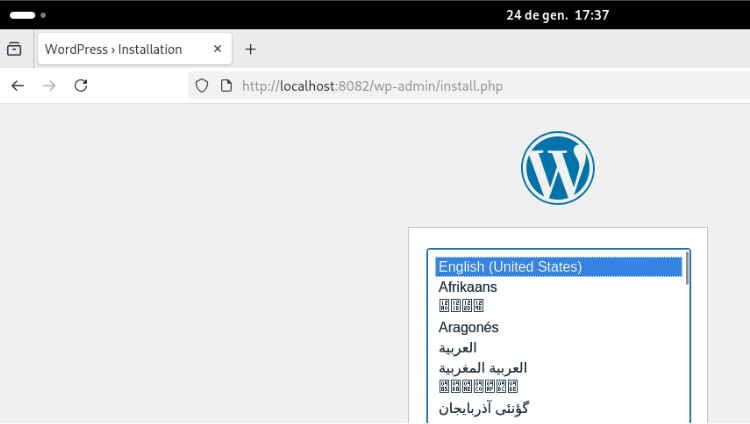Viewport: 750px width, 424px height.
Task: Select the WordPress › Installation tab
Action: (114, 49)
